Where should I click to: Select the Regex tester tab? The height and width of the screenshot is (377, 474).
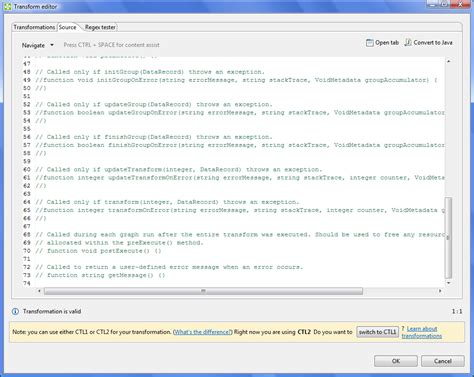pyautogui.click(x=100, y=27)
